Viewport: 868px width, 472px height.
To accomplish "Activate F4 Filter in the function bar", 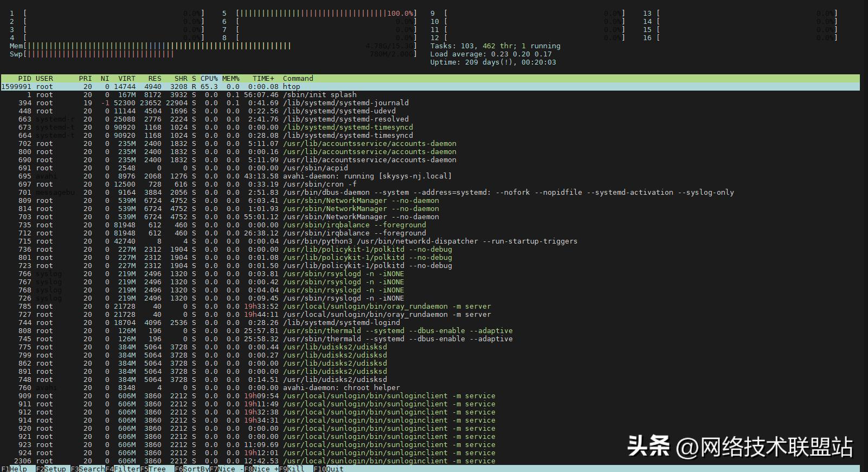I will [123, 469].
